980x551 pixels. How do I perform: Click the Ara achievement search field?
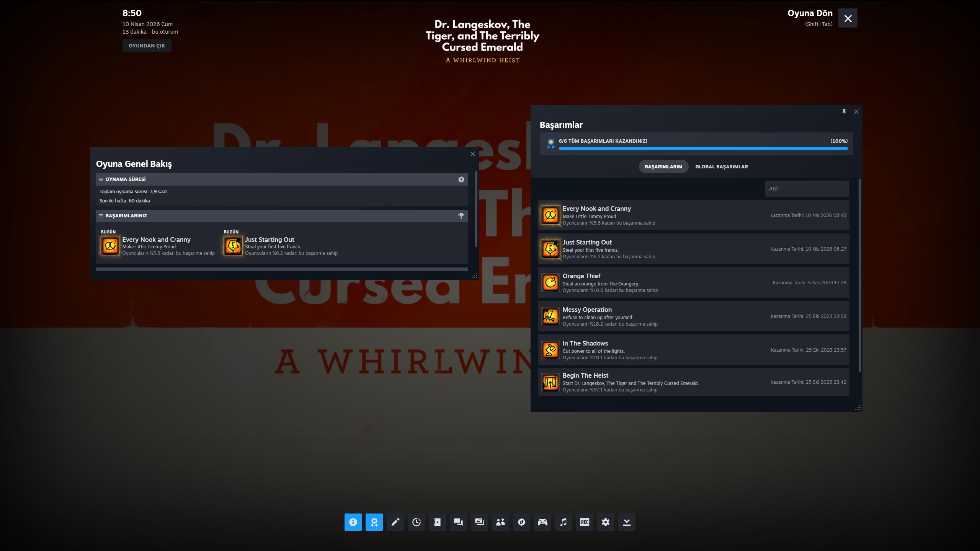[807, 189]
